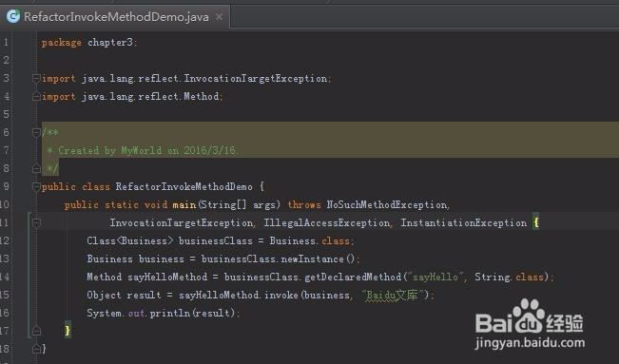Click the fold end marker at line 4

point(36,96)
